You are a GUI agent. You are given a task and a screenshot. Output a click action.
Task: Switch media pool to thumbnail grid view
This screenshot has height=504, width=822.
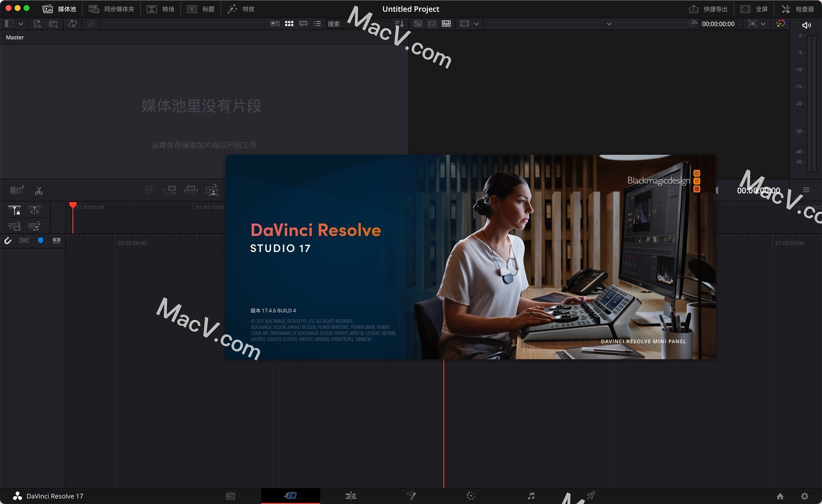(x=289, y=24)
